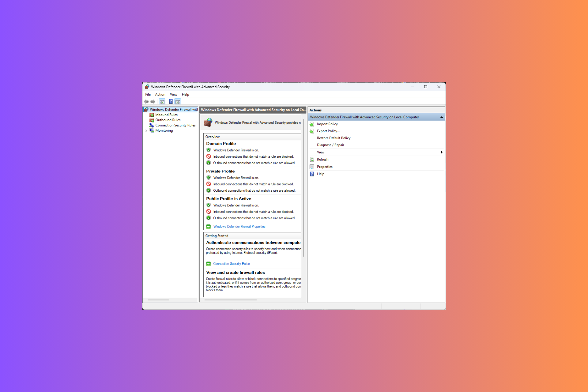Click the show/hide console tree icon
Viewport: 588px width, 392px height.
click(162, 101)
